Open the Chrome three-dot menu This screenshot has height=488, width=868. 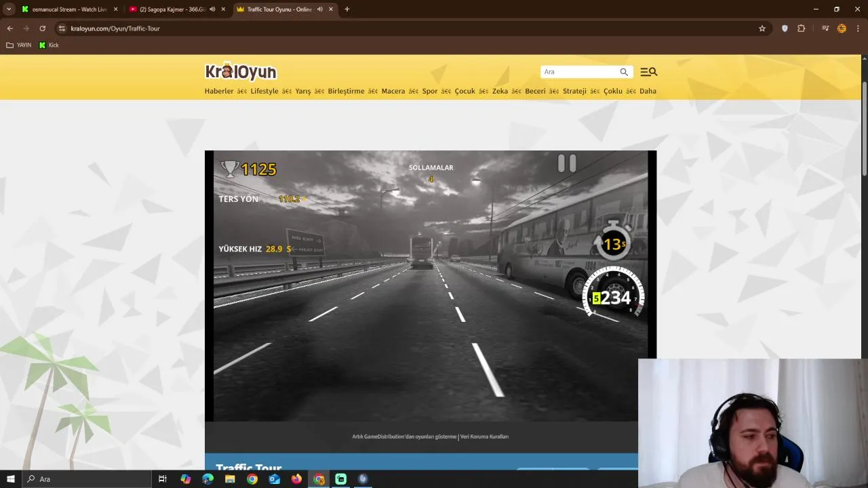click(x=859, y=28)
